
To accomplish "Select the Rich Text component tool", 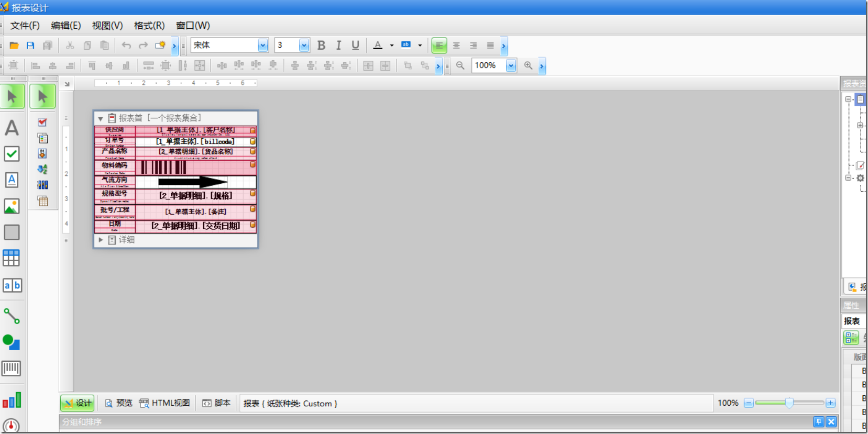I will coord(12,180).
